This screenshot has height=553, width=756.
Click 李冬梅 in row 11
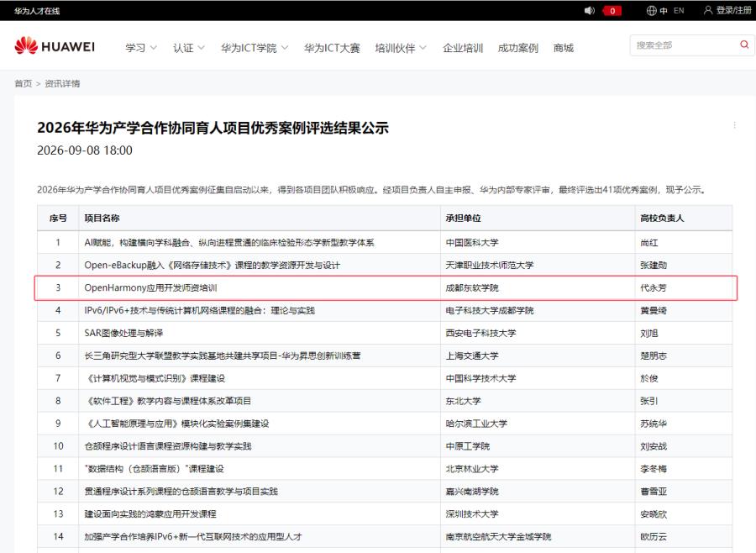point(654,469)
